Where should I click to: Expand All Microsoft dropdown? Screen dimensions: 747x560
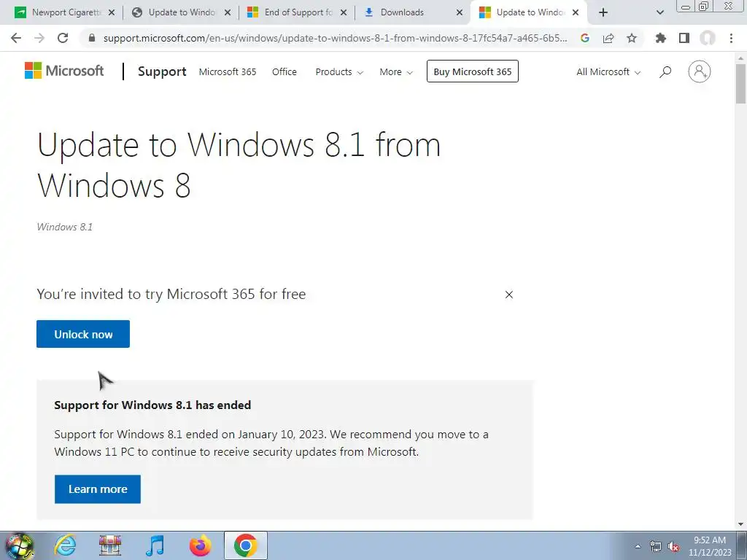pos(608,72)
